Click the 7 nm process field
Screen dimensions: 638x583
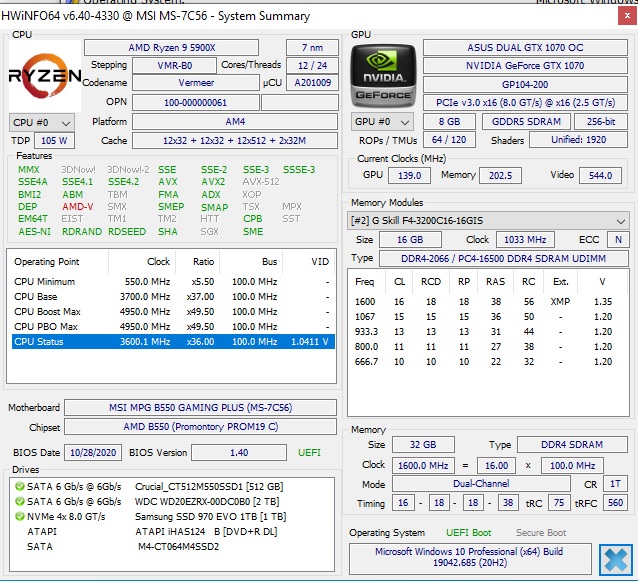(x=312, y=48)
